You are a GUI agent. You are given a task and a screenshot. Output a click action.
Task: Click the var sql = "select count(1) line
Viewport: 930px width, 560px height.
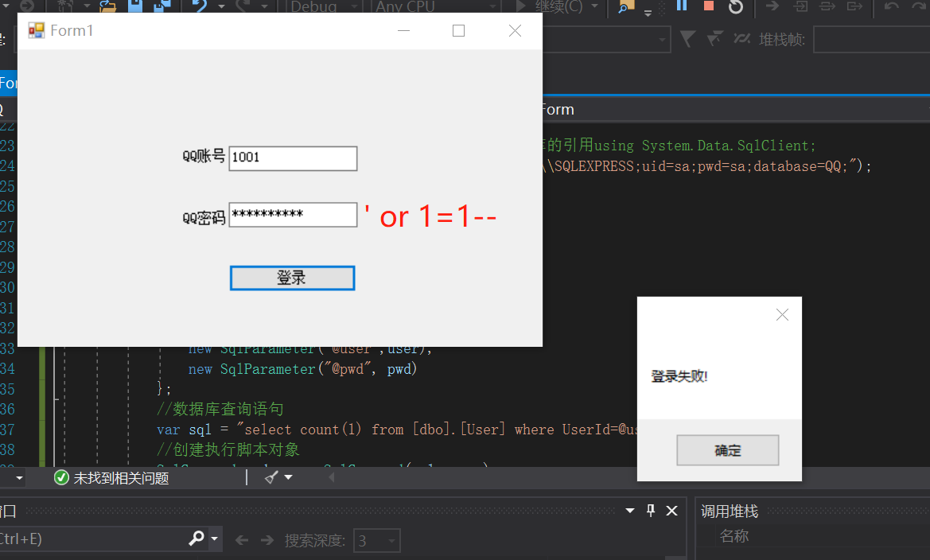[397, 430]
